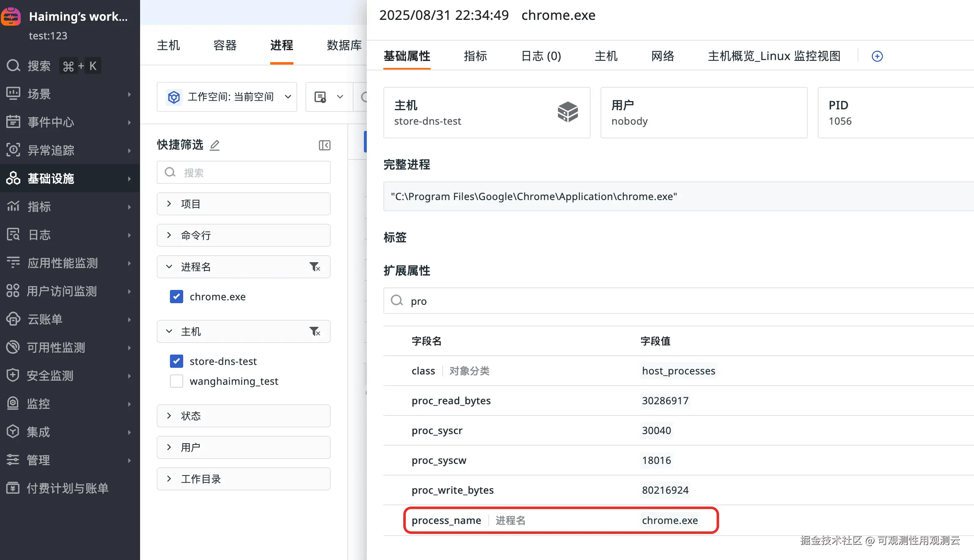Open the 场景 sidebar menu
974x560 pixels.
pyautogui.click(x=70, y=94)
